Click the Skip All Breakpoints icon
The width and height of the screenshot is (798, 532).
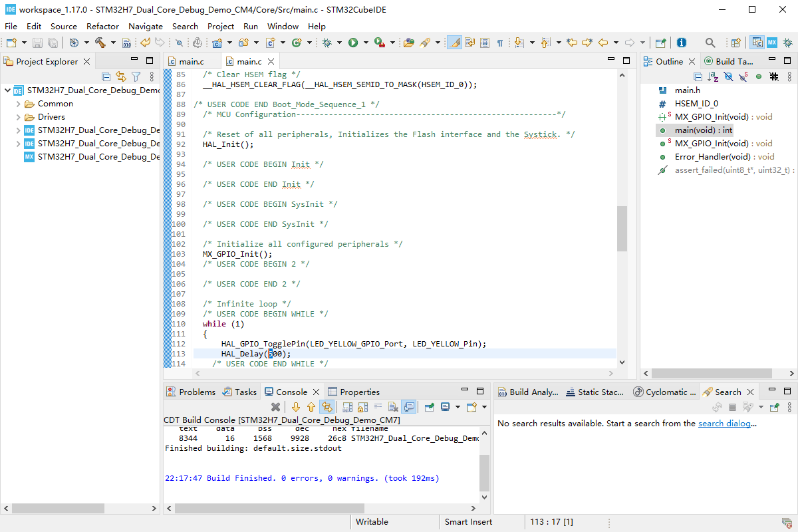point(179,43)
